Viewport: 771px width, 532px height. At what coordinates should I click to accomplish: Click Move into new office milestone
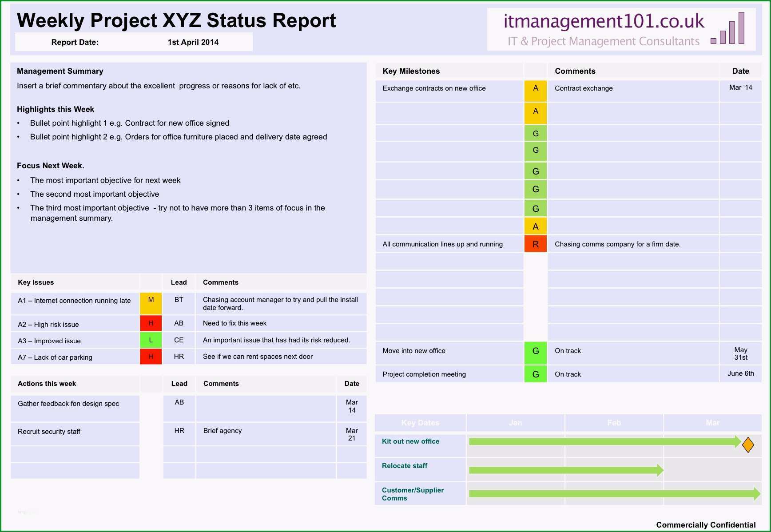414,351
